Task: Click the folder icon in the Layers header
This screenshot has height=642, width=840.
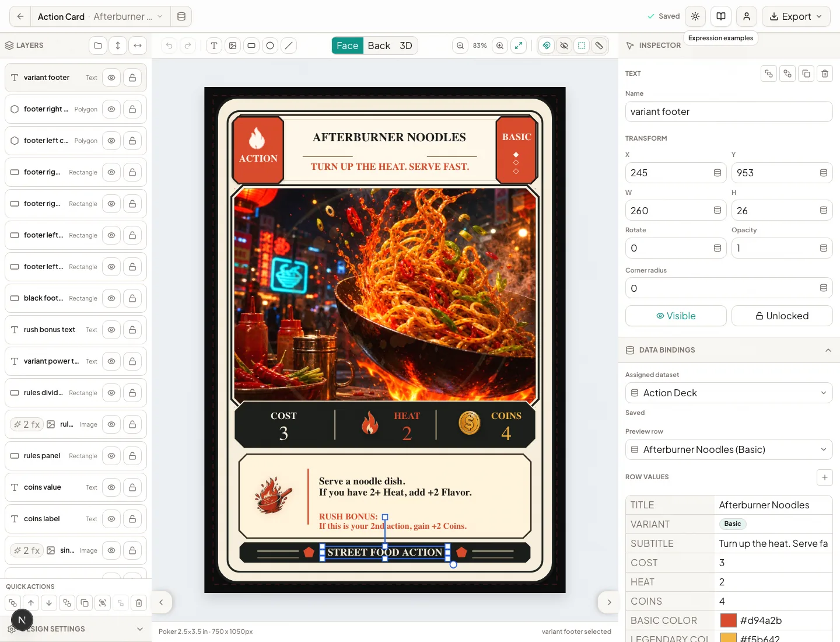Action: (98, 46)
